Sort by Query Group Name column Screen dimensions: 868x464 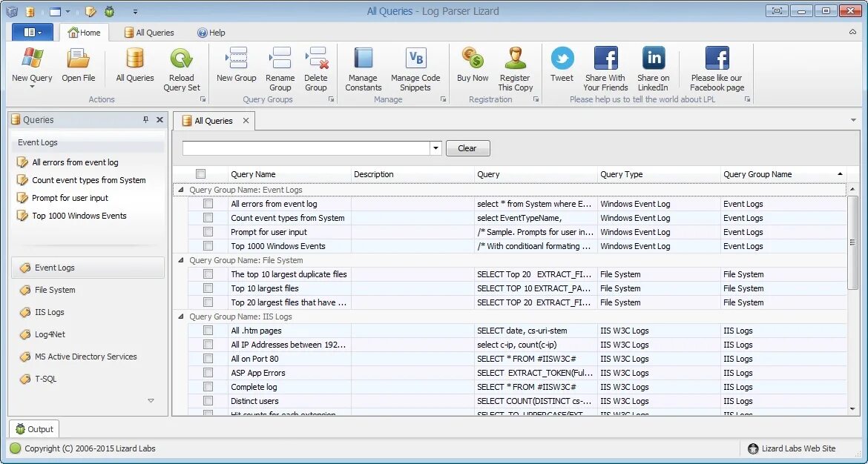(783, 174)
